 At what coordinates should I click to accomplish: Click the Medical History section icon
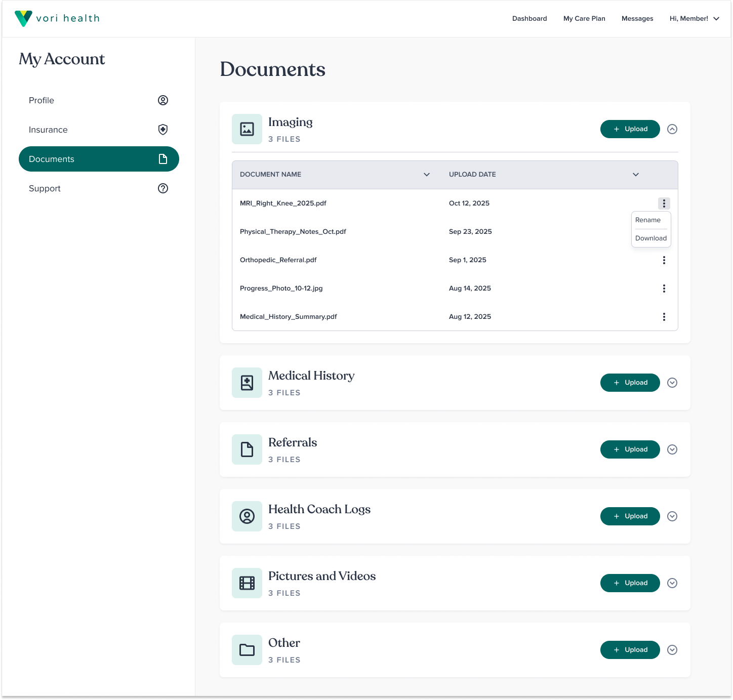tap(247, 383)
